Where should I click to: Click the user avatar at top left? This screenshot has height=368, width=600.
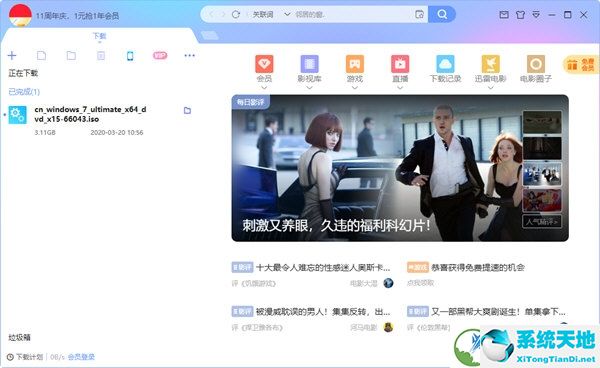(x=20, y=15)
